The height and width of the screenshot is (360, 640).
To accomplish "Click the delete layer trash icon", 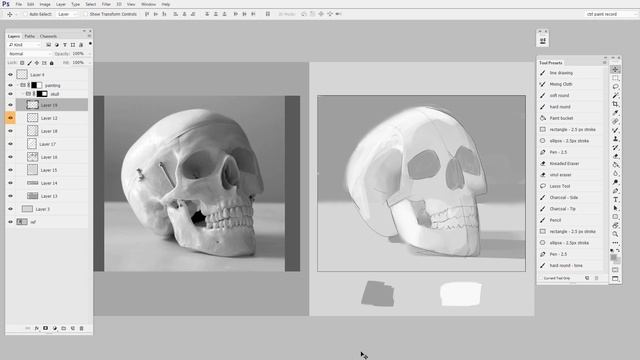I will click(x=81, y=328).
